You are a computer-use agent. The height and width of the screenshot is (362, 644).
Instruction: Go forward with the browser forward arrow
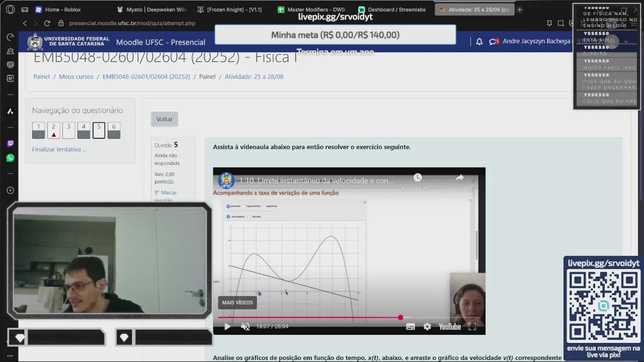(x=36, y=23)
